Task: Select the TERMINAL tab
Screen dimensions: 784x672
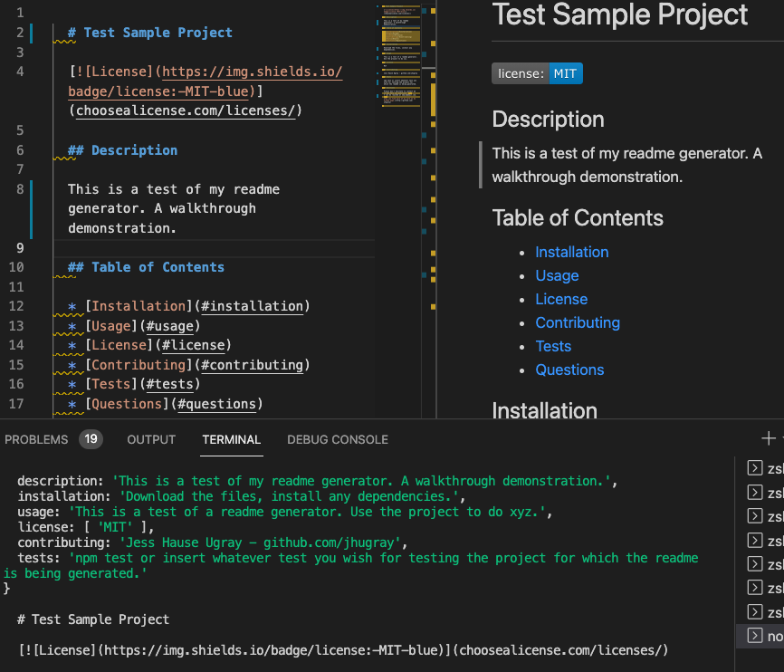Action: pyautogui.click(x=231, y=439)
